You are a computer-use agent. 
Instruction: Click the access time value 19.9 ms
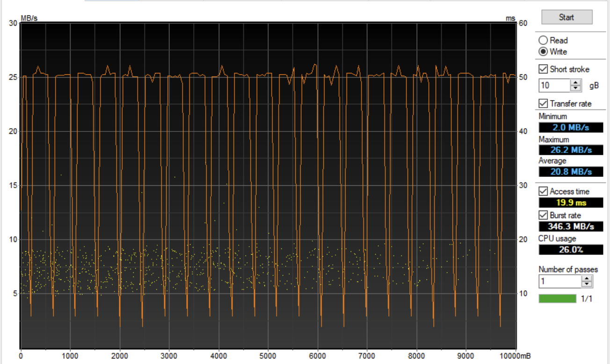point(571,203)
